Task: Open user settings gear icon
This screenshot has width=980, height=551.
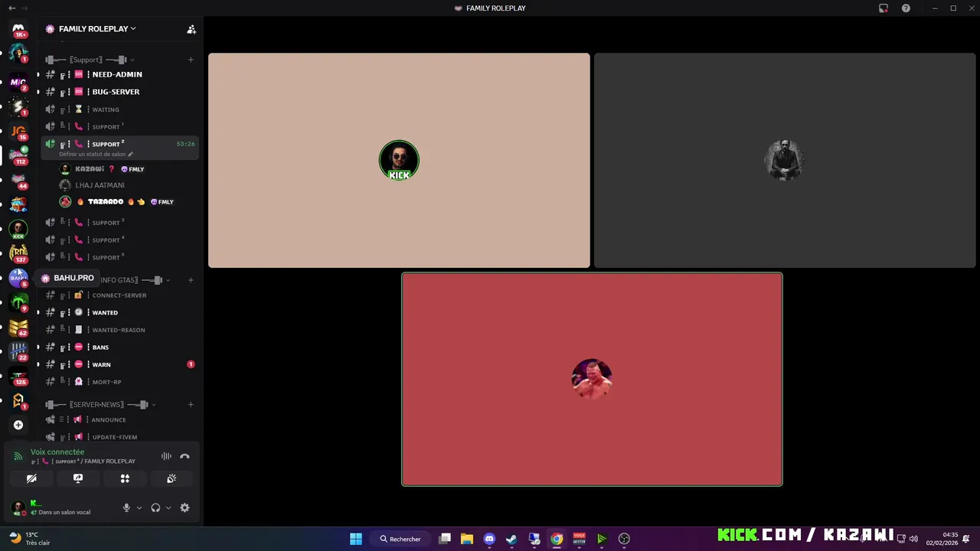Action: tap(185, 507)
